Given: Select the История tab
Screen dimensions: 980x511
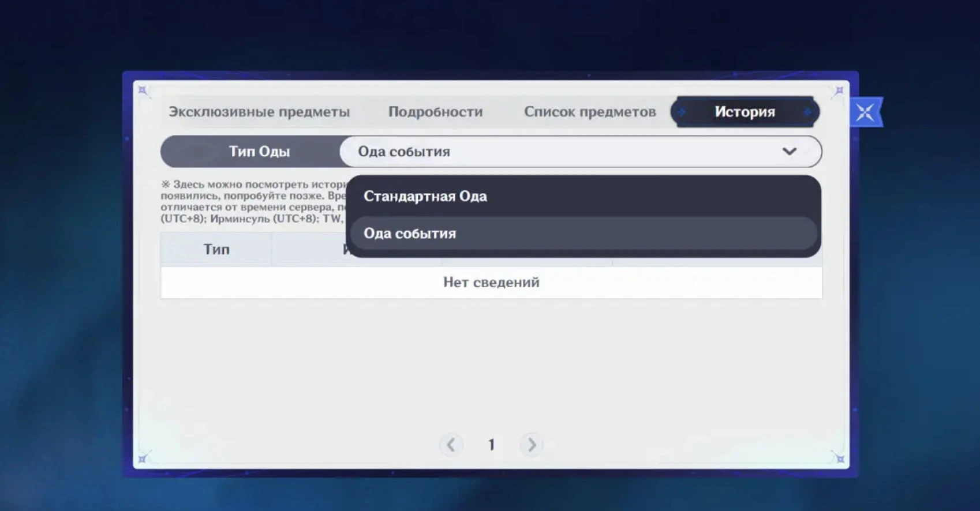Looking at the screenshot, I should 745,112.
